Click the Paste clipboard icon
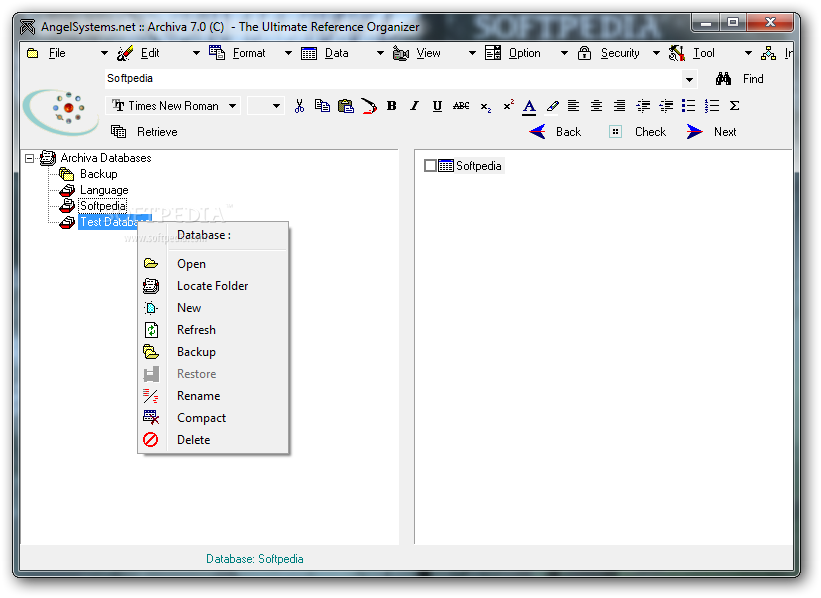Image resolution: width=821 pixels, height=598 pixels. click(x=346, y=106)
